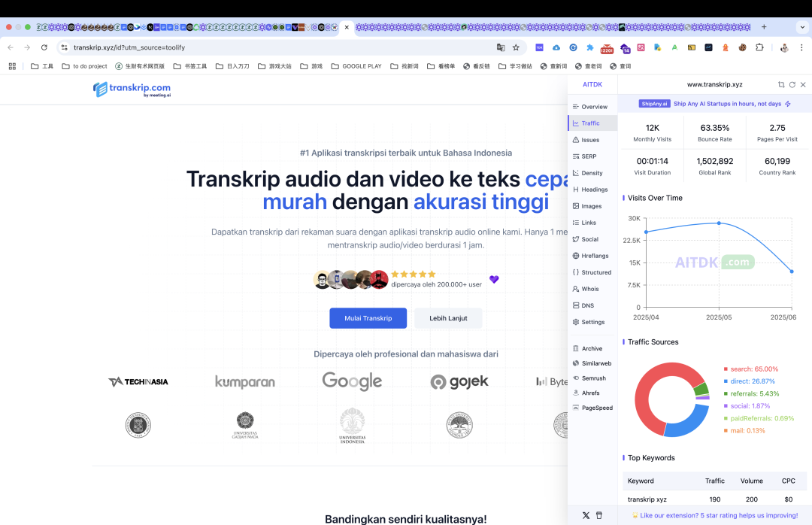Click the red 12201 mail extension icon
The width and height of the screenshot is (812, 525).
pos(607,49)
